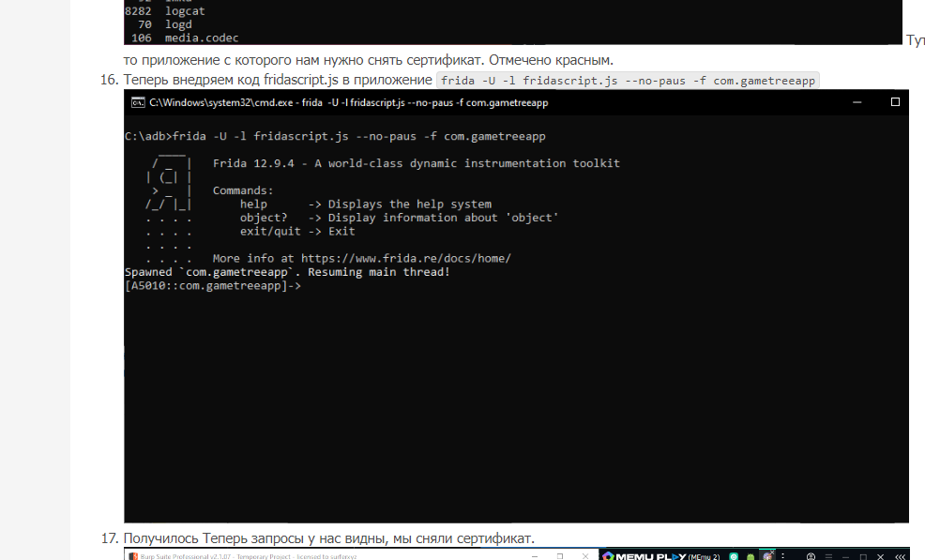
Task: Maximize the cmd.exe frida window
Action: 895,102
